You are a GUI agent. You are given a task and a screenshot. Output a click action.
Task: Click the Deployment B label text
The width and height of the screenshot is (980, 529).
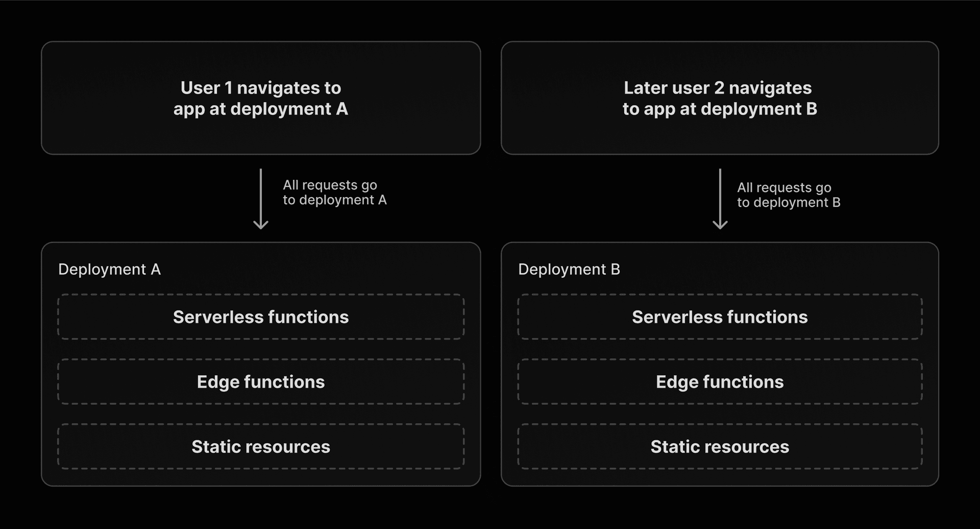point(569,269)
